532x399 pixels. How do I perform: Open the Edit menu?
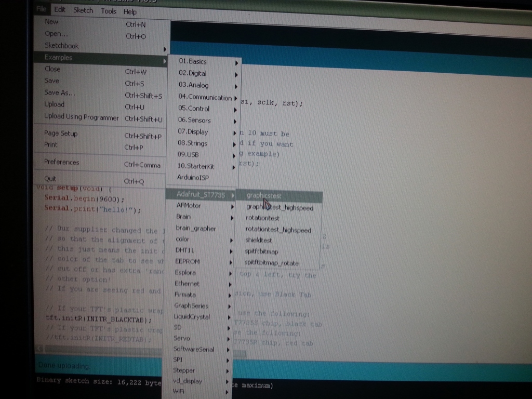[60, 9]
